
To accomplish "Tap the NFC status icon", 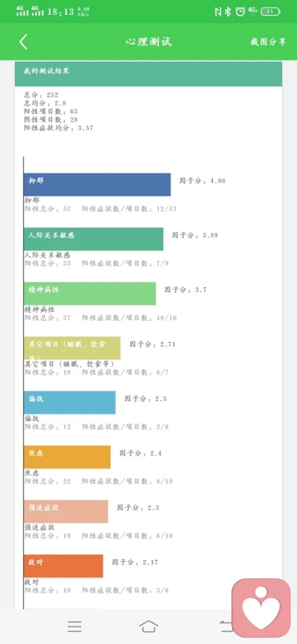I will point(218,12).
